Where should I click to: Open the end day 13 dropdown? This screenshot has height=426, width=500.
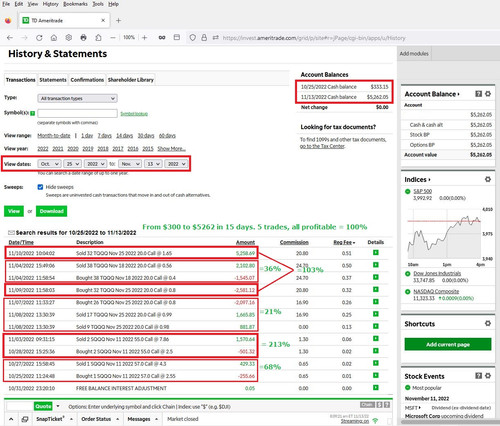153,164
